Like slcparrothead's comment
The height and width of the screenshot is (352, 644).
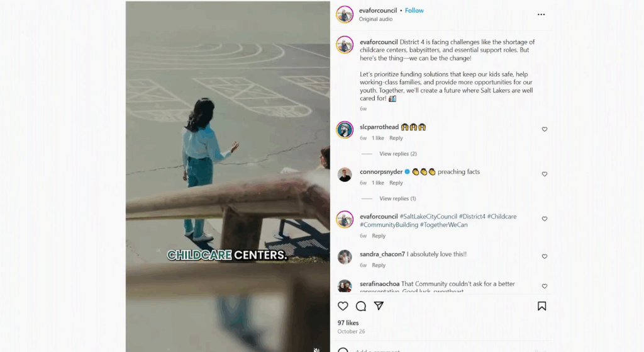(x=545, y=129)
